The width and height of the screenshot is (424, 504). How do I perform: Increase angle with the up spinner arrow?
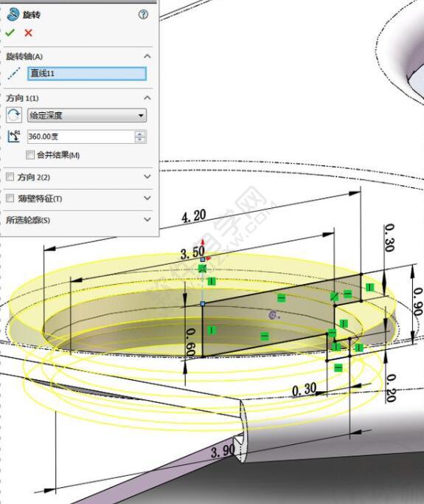coord(140,134)
